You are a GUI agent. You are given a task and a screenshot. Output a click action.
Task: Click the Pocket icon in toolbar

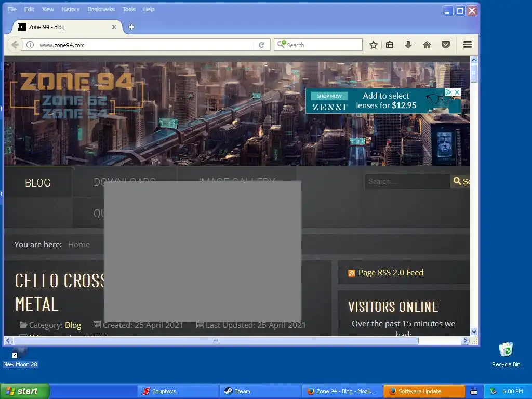pos(446,45)
